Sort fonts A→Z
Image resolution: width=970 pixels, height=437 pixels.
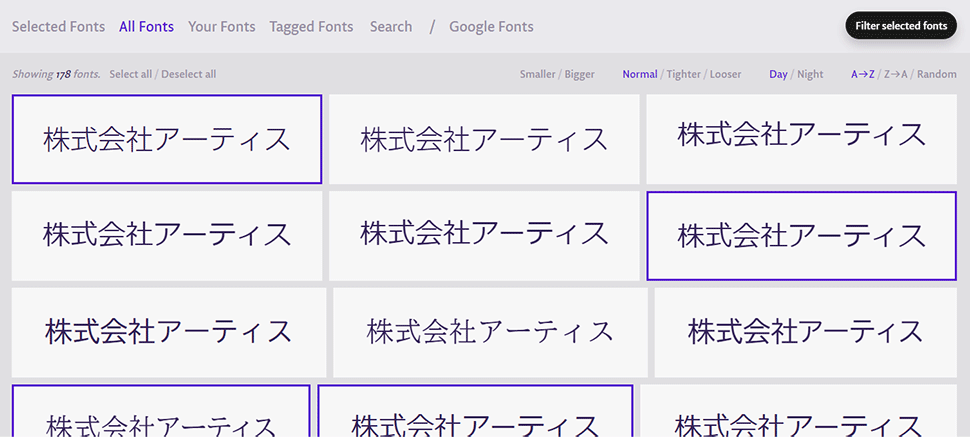[863, 74]
